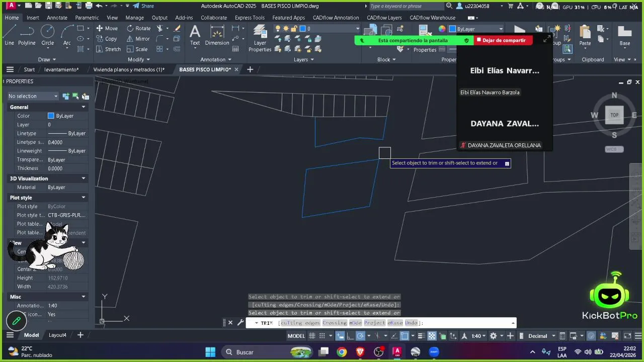The image size is (644, 362).
Task: Click the Erase tool icon
Action: point(177,28)
